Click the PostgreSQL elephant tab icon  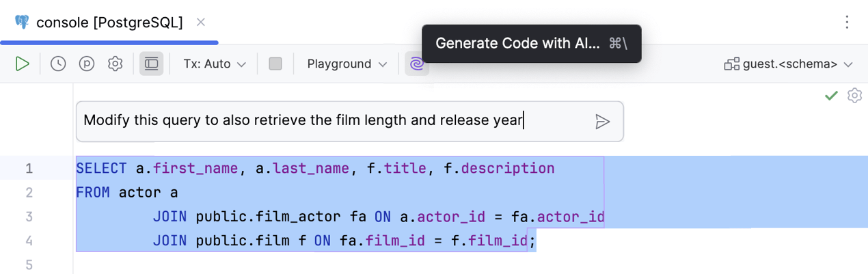pyautogui.click(x=23, y=23)
